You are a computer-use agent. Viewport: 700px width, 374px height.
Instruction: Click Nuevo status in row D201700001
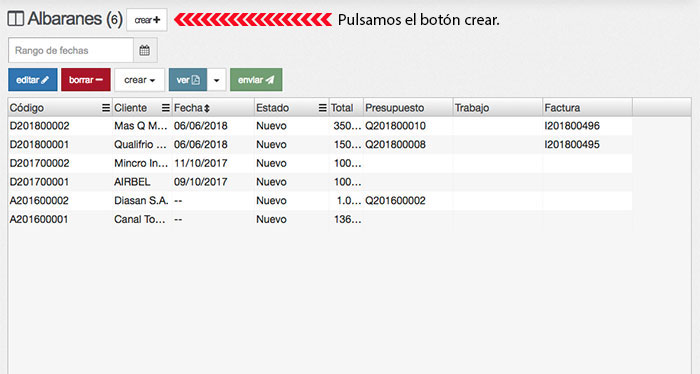point(271,182)
